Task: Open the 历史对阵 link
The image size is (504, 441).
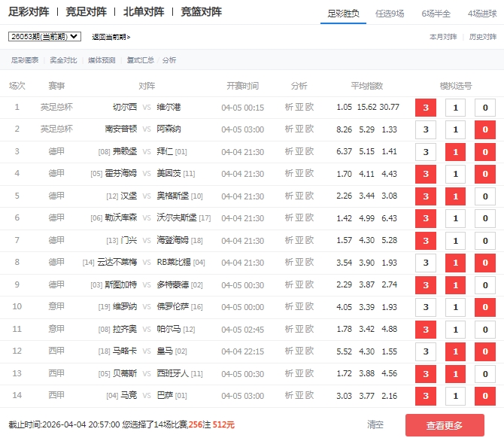Action: point(483,37)
